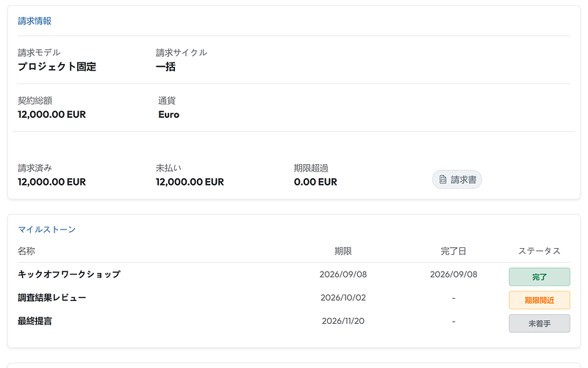Click the 期限 column header
The height and width of the screenshot is (368, 588).
click(343, 251)
